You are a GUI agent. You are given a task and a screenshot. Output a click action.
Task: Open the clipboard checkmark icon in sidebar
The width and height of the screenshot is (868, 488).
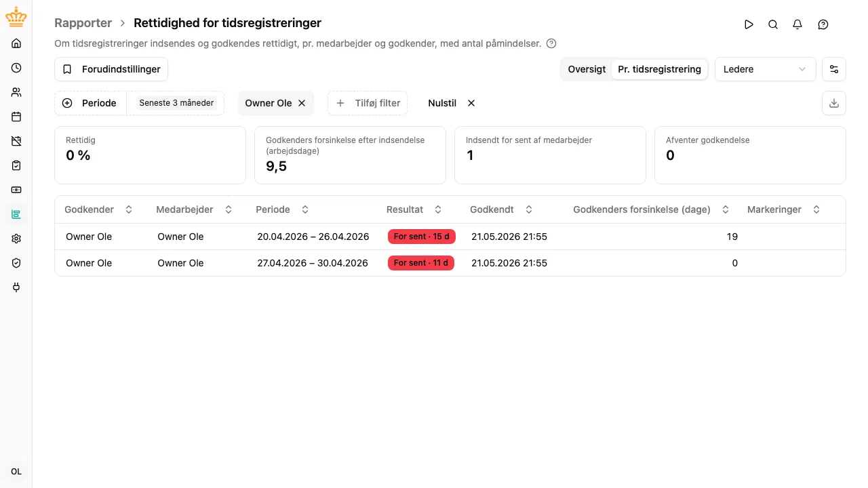[16, 165]
